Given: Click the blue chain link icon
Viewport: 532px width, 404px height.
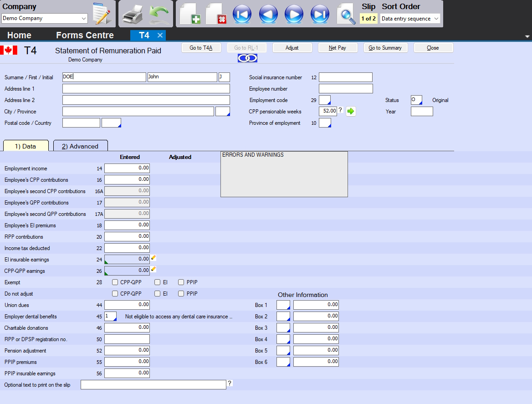Looking at the screenshot, I should tap(247, 58).
